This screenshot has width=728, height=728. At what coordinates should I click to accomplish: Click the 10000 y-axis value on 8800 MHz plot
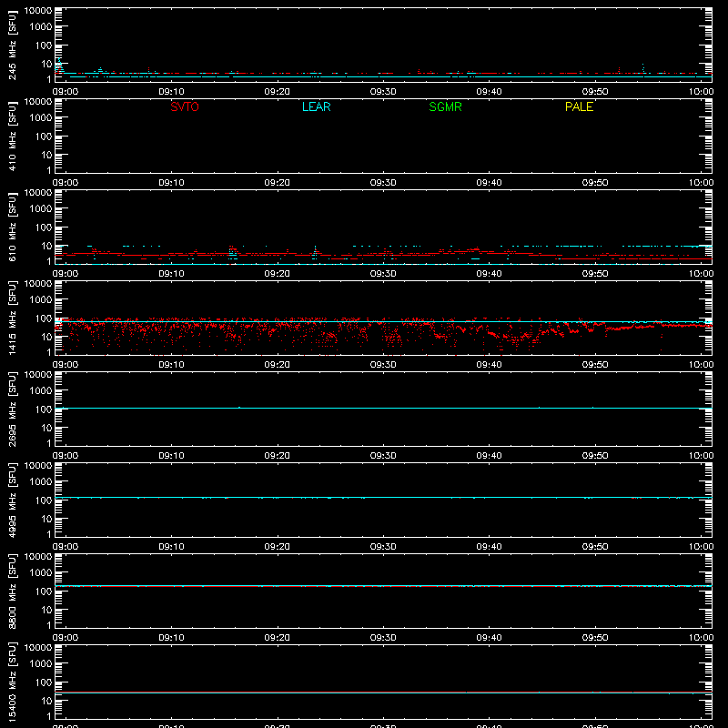click(38, 557)
